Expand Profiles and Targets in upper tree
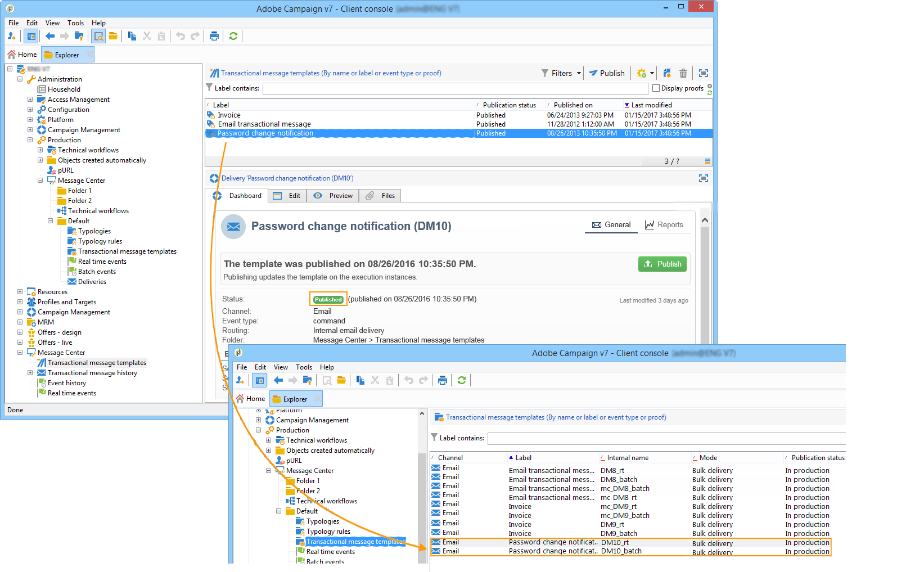The width and height of the screenshot is (924, 572). coord(20,302)
